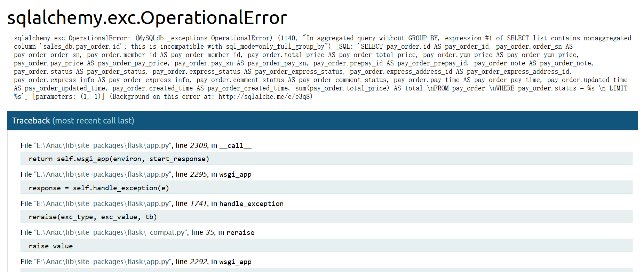644x272 pixels.
Task: Open code line 'raise value'
Action: [326, 246]
